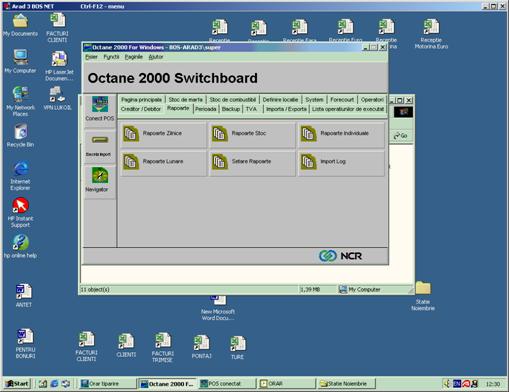Click the Go button in background window
The width and height of the screenshot is (509, 392).
pyautogui.click(x=401, y=136)
